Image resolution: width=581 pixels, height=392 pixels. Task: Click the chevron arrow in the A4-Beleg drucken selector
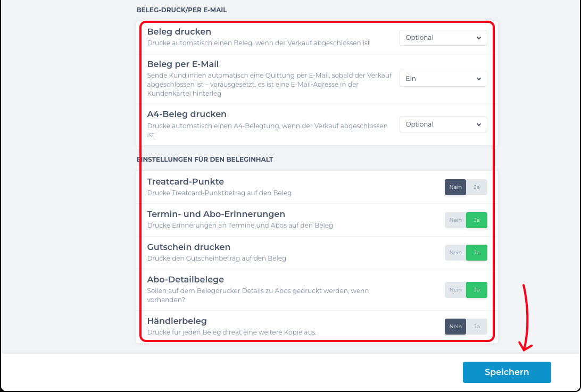479,124
